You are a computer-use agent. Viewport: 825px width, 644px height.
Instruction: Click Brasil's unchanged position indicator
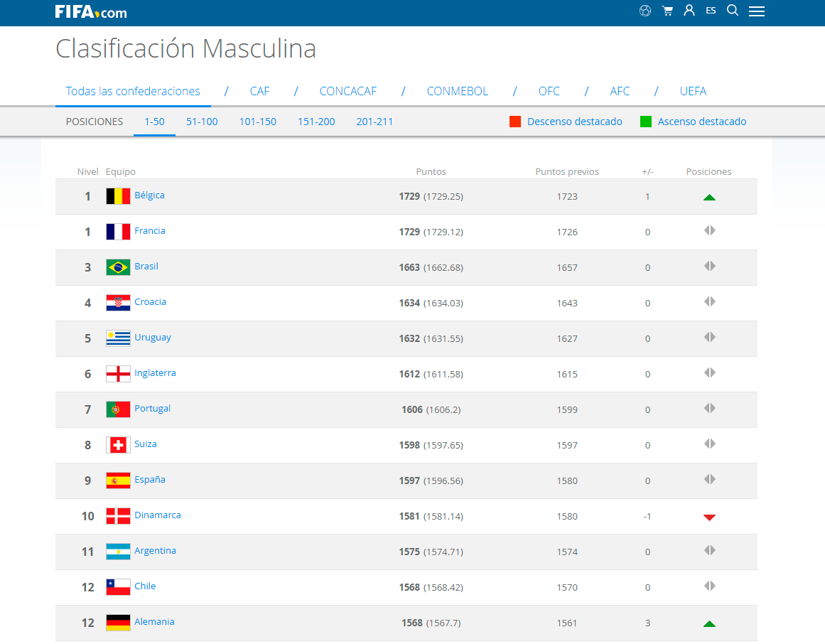pyautogui.click(x=710, y=267)
